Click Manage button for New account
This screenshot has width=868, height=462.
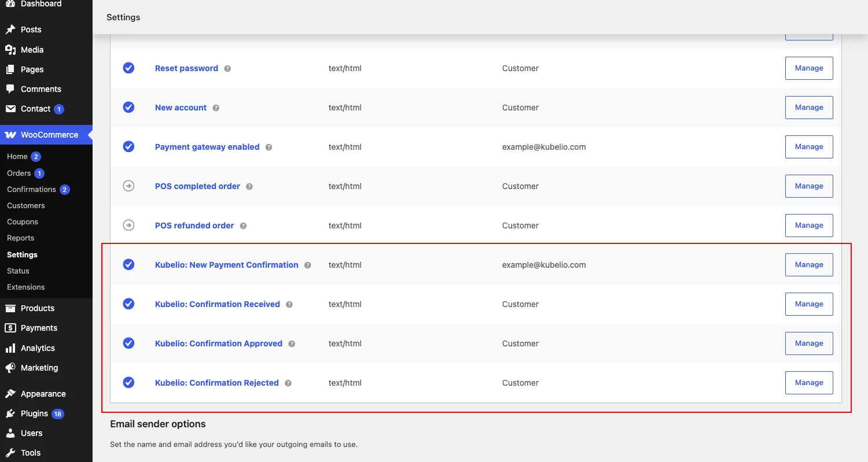809,108
